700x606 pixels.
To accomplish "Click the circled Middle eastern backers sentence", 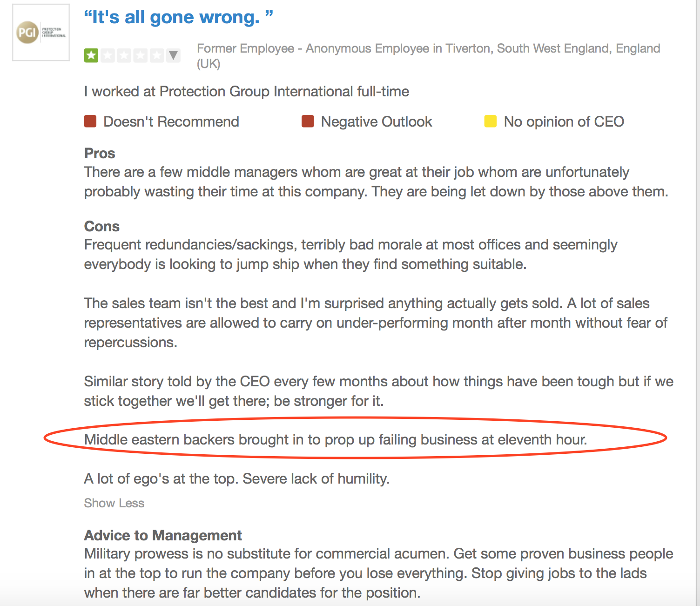I will coord(336,439).
